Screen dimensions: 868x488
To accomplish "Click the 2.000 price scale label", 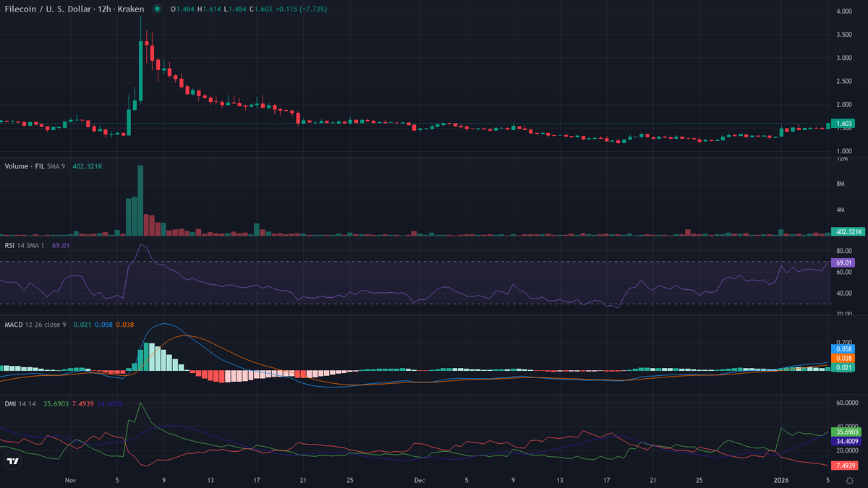I will [x=843, y=104].
